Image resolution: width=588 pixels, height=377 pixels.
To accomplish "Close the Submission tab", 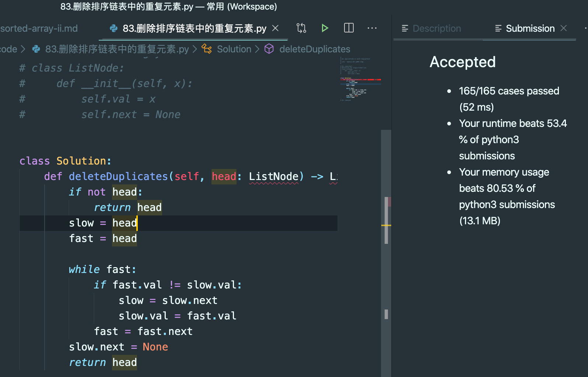I will [564, 28].
